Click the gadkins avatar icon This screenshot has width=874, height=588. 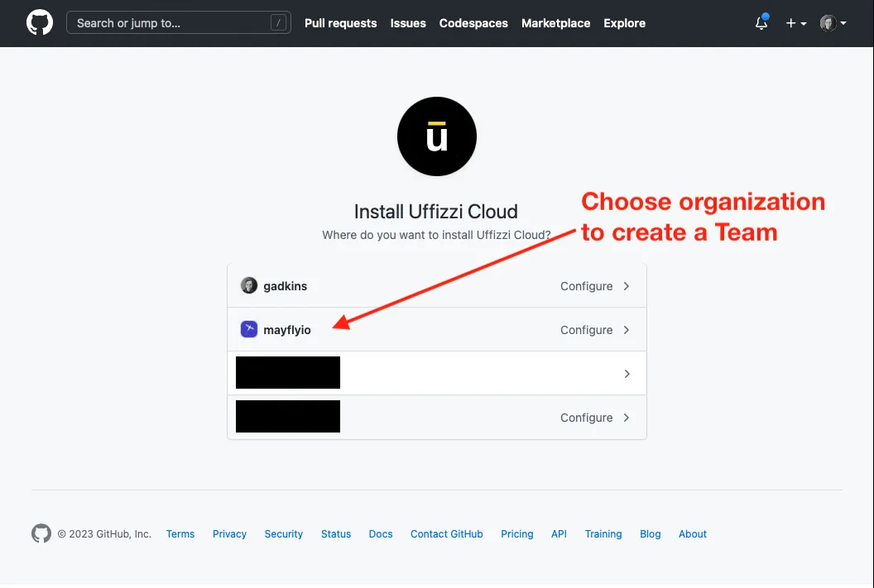click(248, 286)
